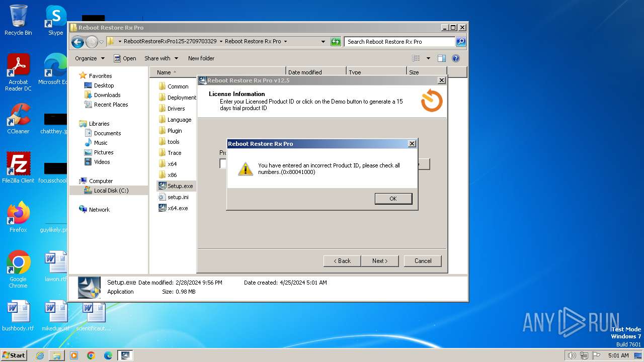The height and width of the screenshot is (362, 644).
Task: Open the Organize dropdown menu
Action: tap(90, 58)
